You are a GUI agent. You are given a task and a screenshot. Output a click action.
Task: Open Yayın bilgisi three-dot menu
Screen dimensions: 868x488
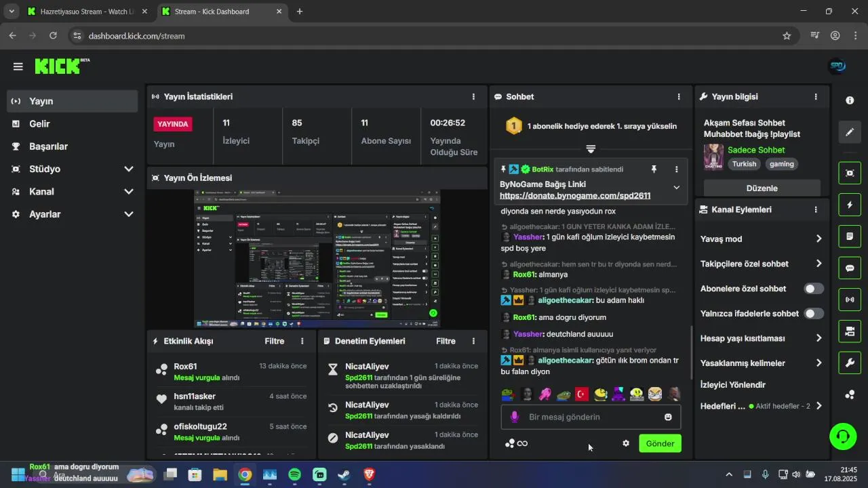(816, 97)
